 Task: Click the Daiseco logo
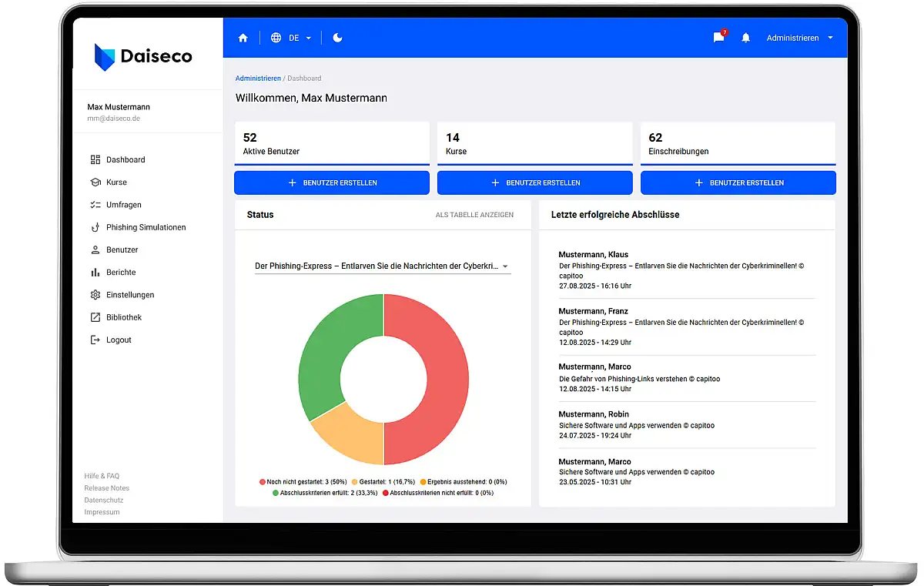tap(143, 57)
